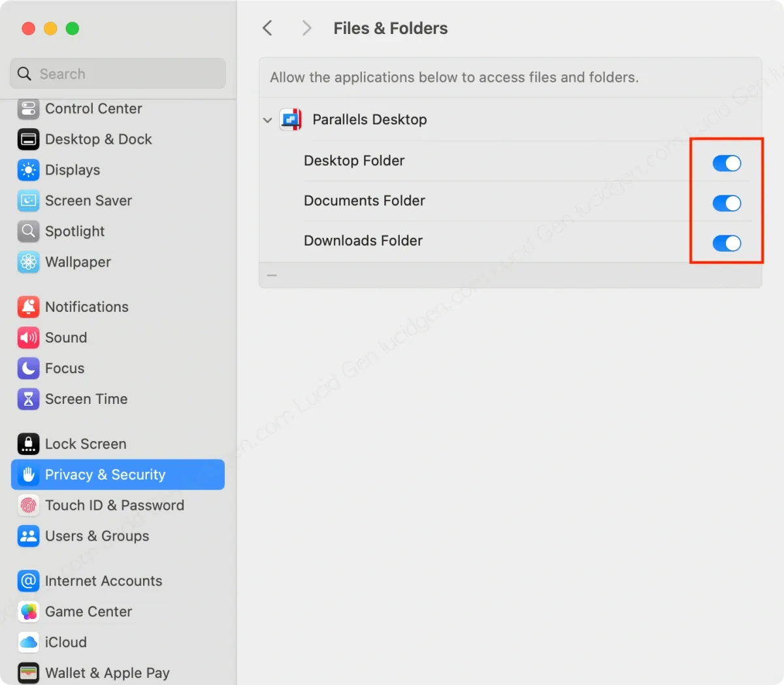Click the Spotlight magnifier icon

coord(28,231)
